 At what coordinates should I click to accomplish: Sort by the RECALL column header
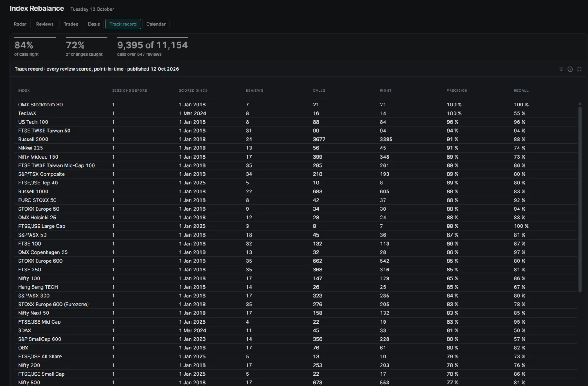[x=521, y=90]
